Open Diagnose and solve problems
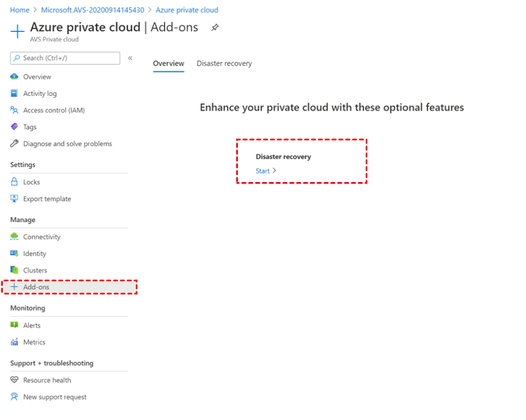 (67, 144)
